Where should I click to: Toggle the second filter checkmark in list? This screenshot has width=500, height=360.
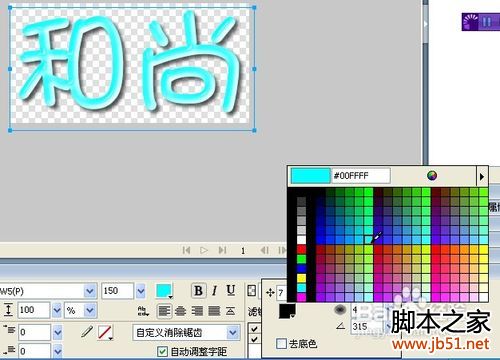click(x=254, y=340)
